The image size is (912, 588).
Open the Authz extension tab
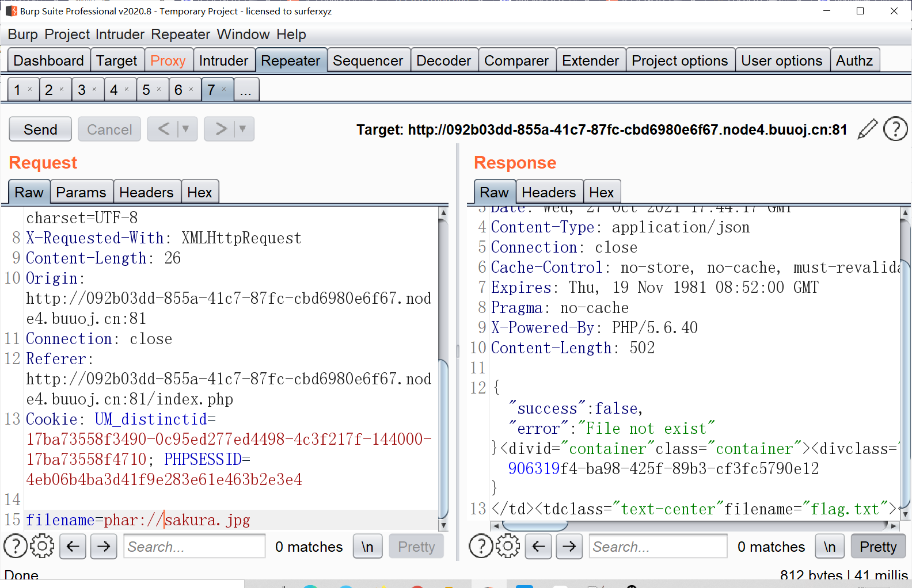(854, 60)
